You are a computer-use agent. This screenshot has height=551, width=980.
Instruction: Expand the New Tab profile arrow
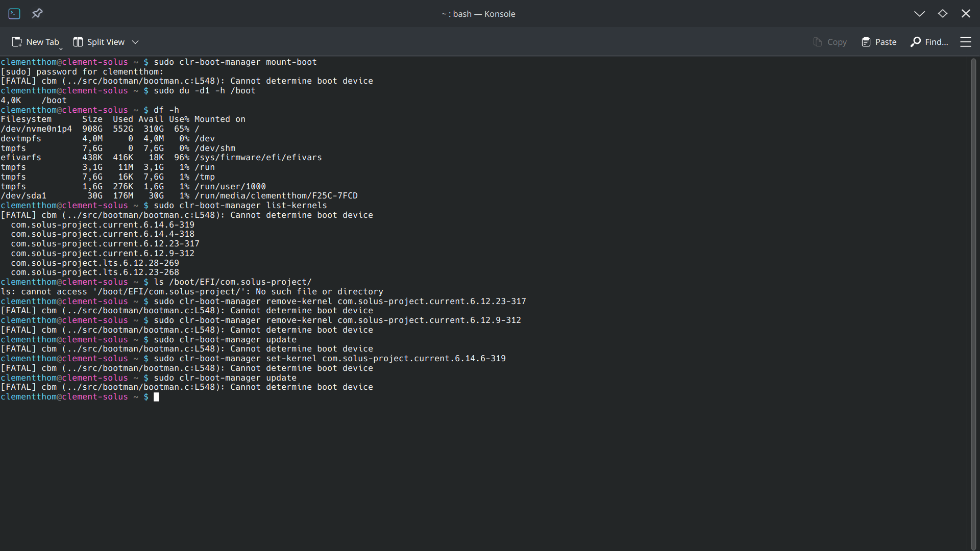tap(61, 48)
